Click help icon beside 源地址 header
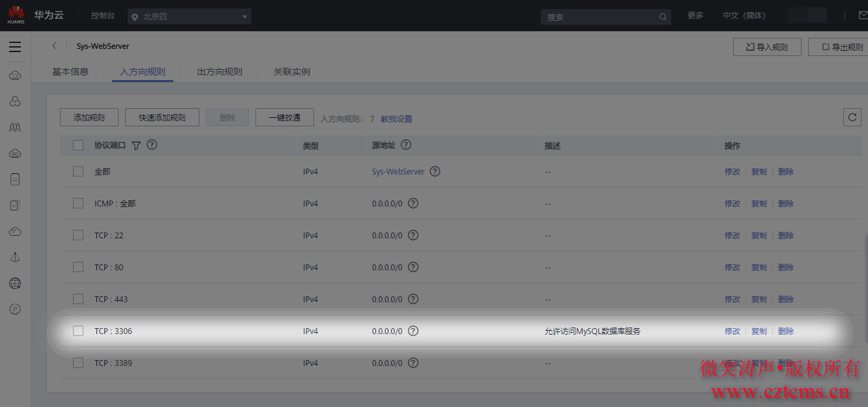The width and height of the screenshot is (868, 407). 407,145
